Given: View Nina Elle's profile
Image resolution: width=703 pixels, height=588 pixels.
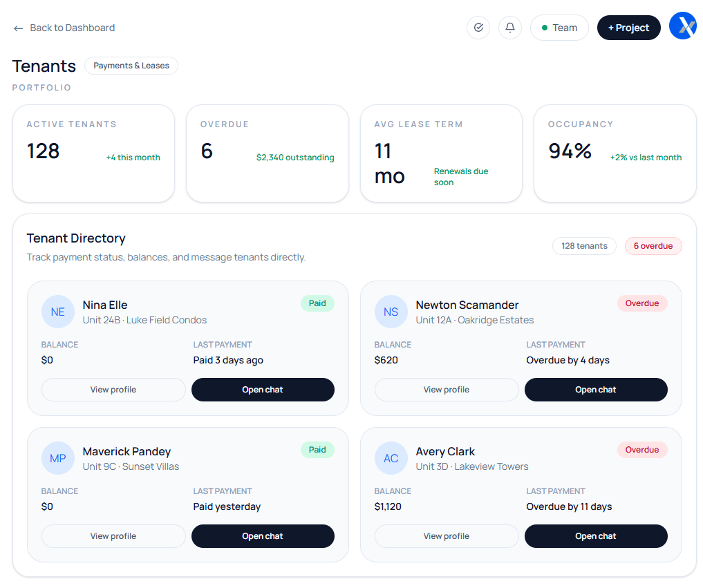Looking at the screenshot, I should coord(113,389).
